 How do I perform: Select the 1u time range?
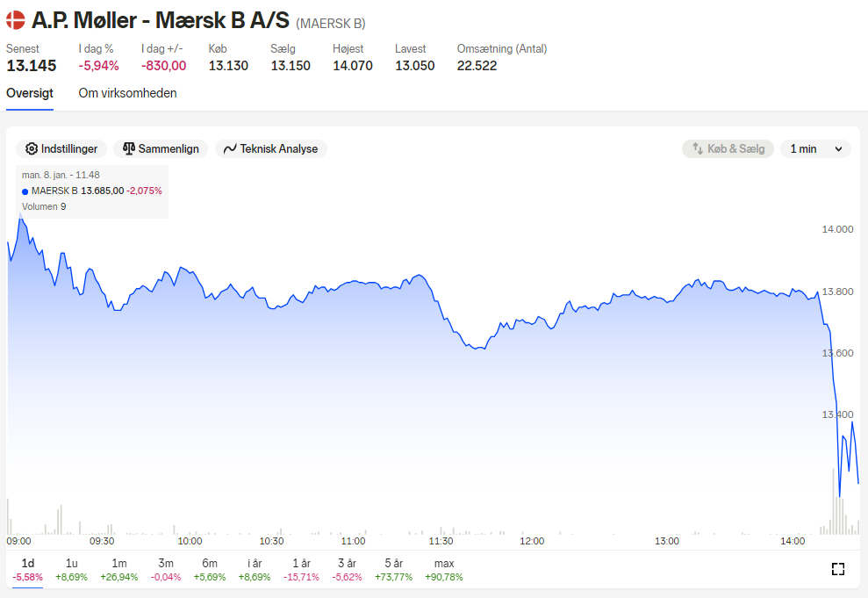pos(71,570)
